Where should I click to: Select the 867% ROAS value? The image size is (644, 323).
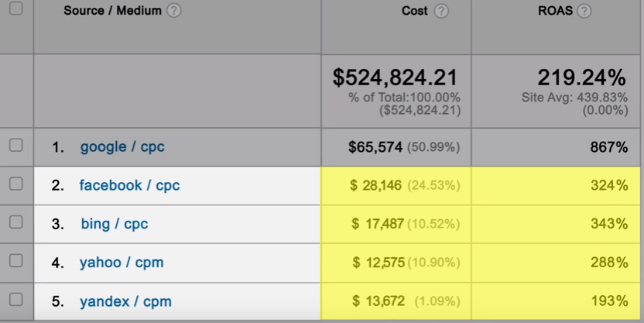click(609, 147)
